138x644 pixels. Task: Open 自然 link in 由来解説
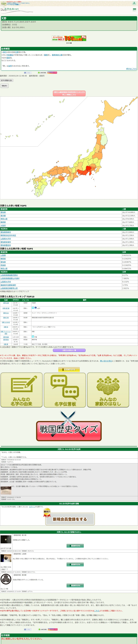tap(10, 66)
